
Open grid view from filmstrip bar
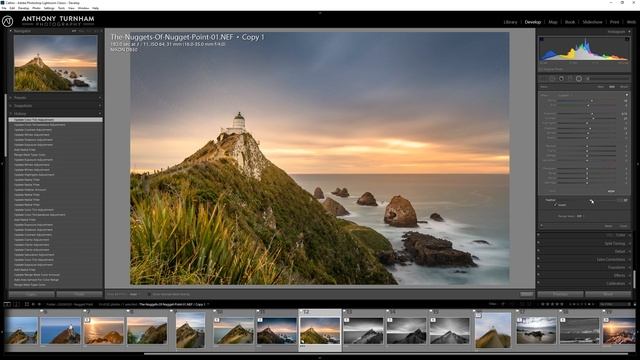(x=27, y=304)
